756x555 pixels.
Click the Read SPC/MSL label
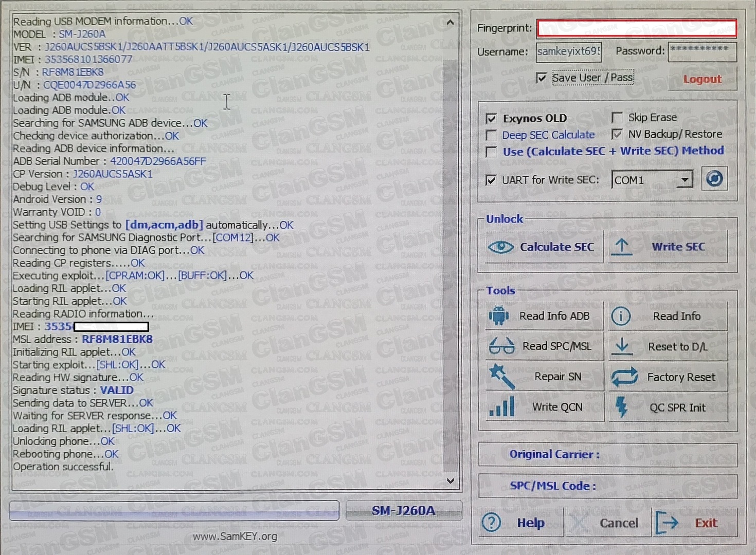coord(557,346)
